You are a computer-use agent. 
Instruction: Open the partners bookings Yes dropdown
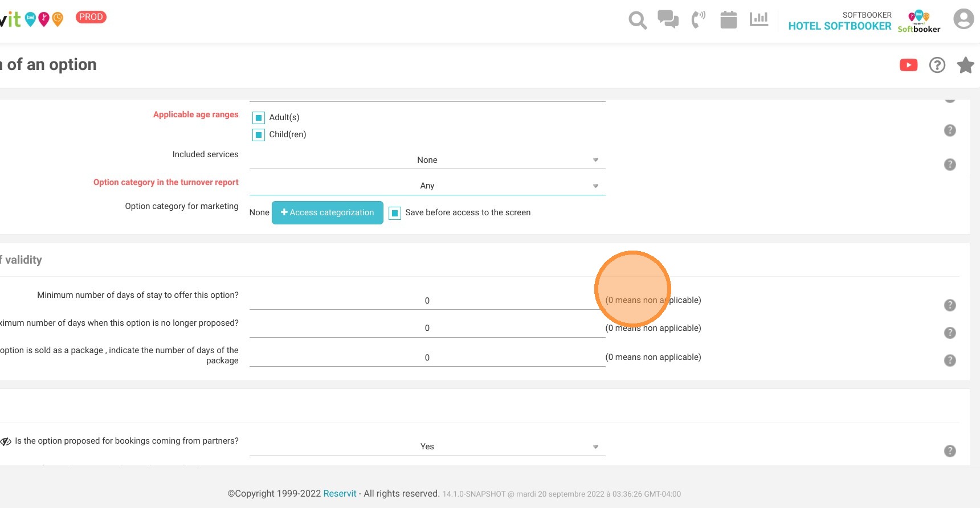coord(427,446)
